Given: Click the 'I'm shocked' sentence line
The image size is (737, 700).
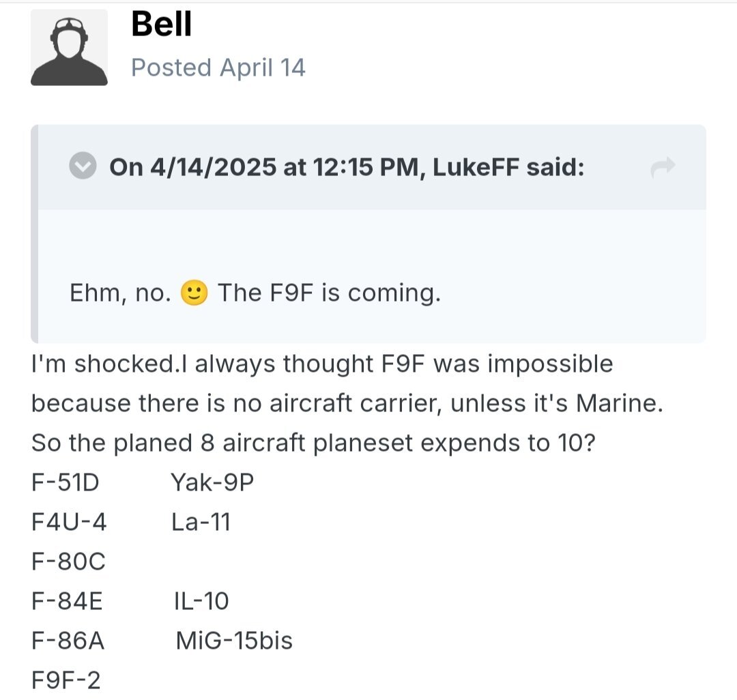Looking at the screenshot, I should [x=322, y=364].
